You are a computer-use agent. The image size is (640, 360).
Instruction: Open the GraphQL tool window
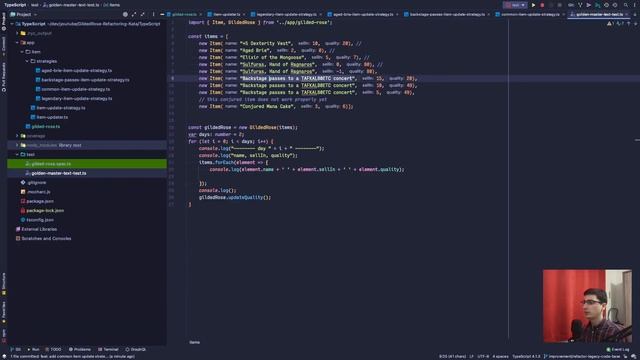click(136, 349)
